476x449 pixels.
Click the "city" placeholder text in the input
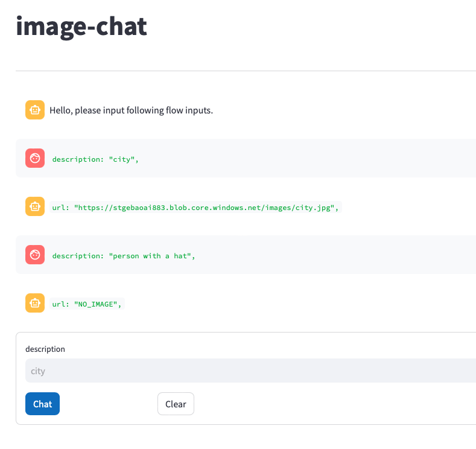(38, 371)
